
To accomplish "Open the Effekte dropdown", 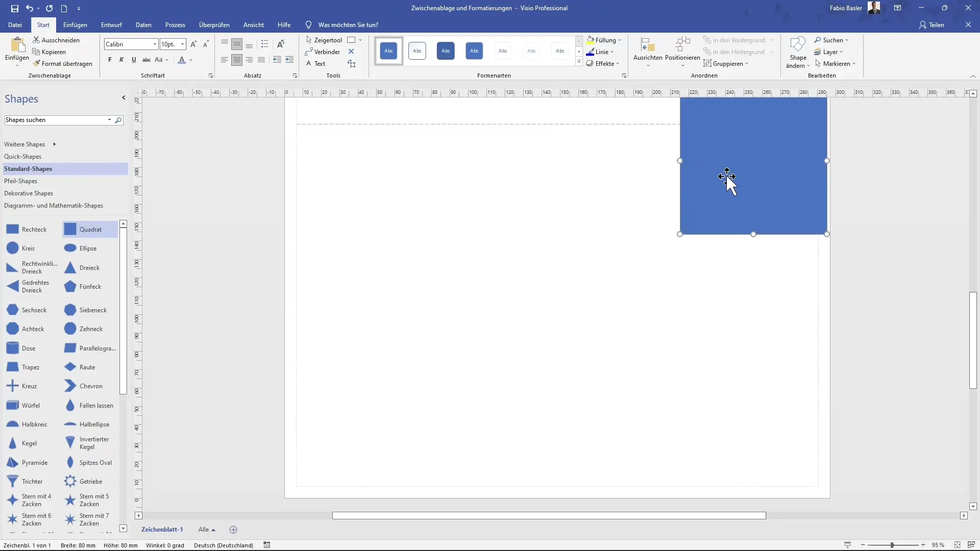I will tap(603, 63).
